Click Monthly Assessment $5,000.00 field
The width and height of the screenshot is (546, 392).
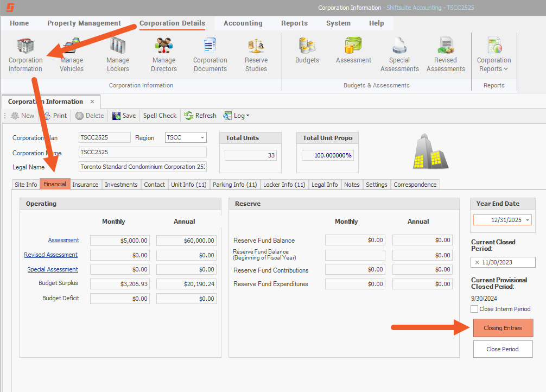120,241
